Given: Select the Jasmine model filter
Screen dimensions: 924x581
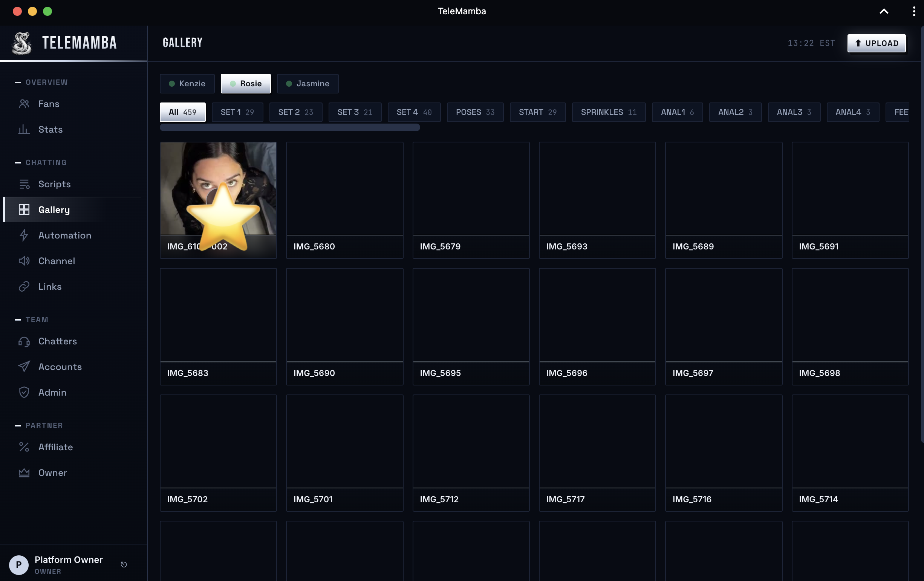Looking at the screenshot, I should click(x=308, y=84).
